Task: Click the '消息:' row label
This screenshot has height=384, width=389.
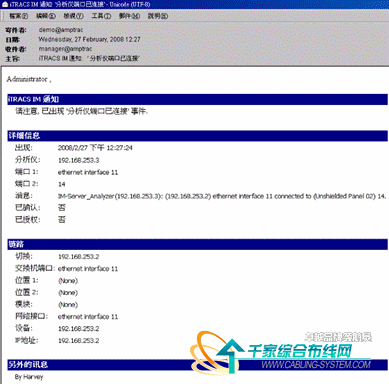Action: (24, 196)
